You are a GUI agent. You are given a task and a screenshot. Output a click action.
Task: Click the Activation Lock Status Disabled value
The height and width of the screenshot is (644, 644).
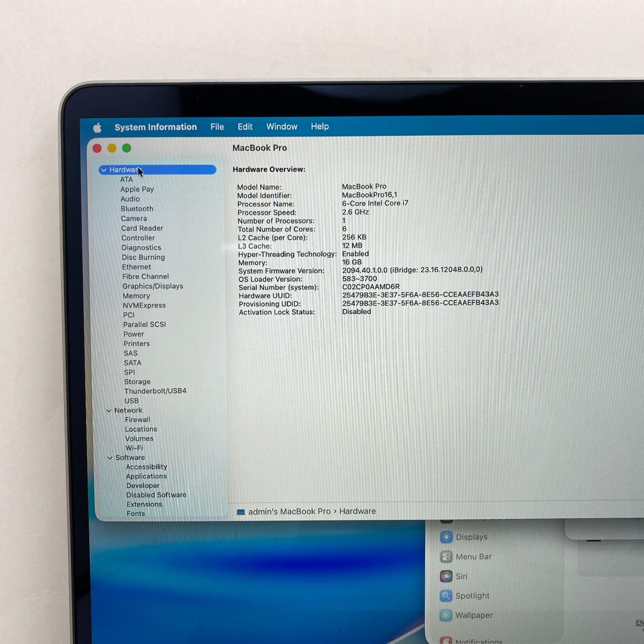(x=357, y=312)
